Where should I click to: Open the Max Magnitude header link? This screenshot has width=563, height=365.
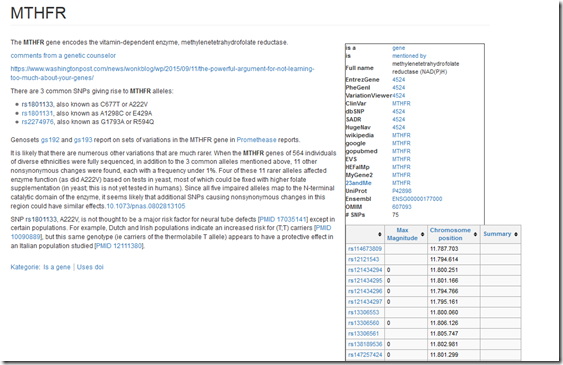coord(402,234)
